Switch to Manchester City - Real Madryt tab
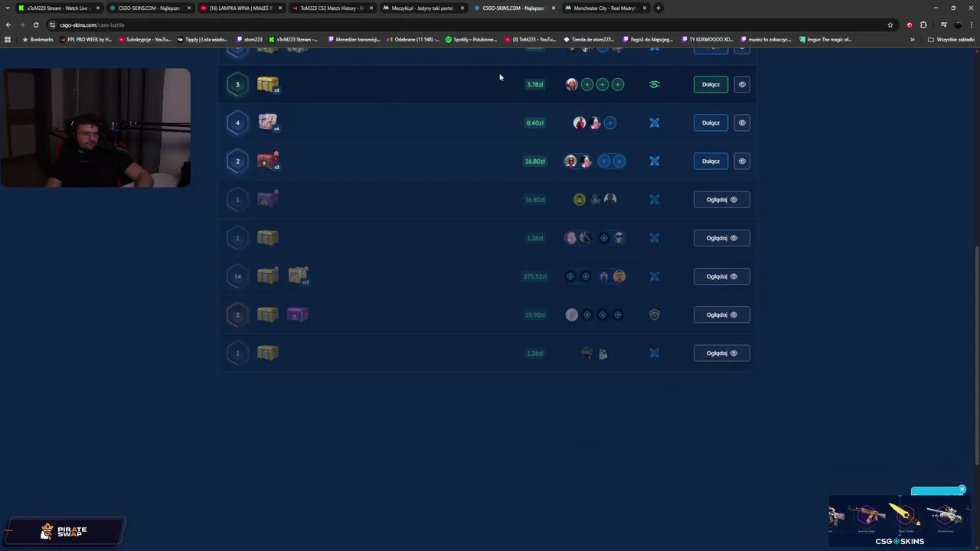Viewport: 980px width, 551px height. pyautogui.click(x=604, y=8)
